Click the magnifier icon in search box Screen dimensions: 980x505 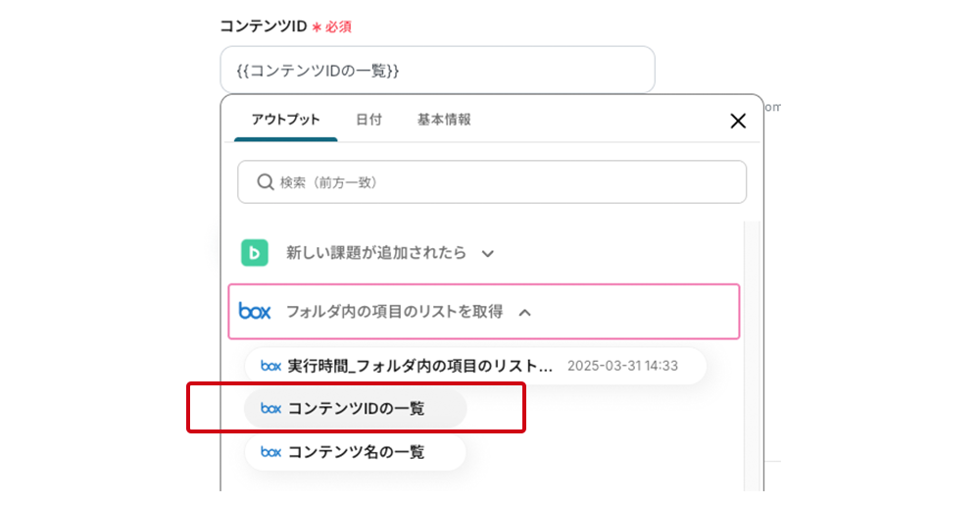pyautogui.click(x=265, y=182)
